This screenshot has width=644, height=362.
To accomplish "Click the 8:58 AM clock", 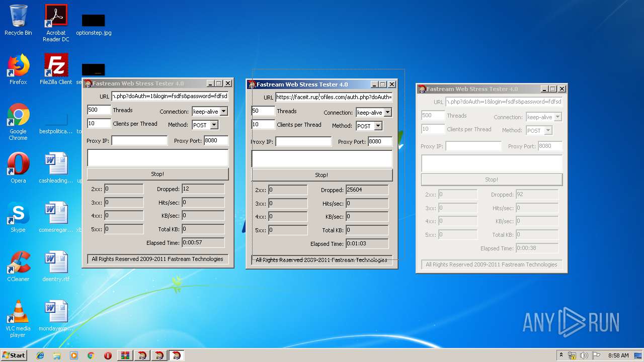I will click(618, 355).
